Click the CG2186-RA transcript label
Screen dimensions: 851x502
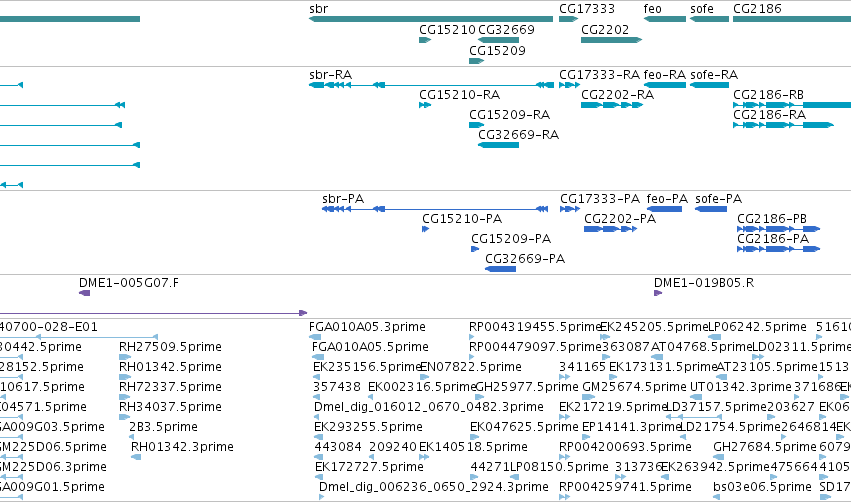pos(769,115)
